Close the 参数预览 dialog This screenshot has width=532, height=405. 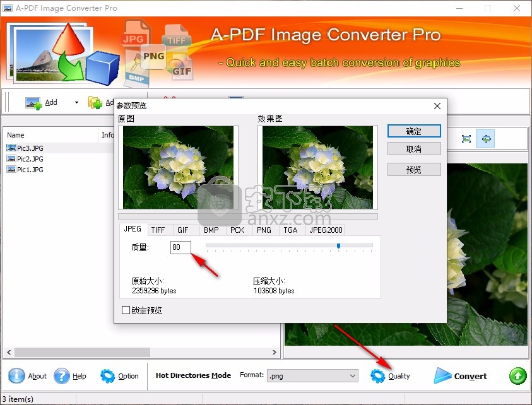click(437, 106)
